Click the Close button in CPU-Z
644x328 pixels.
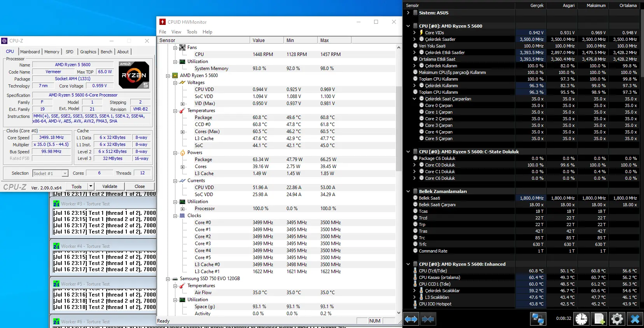[140, 186]
